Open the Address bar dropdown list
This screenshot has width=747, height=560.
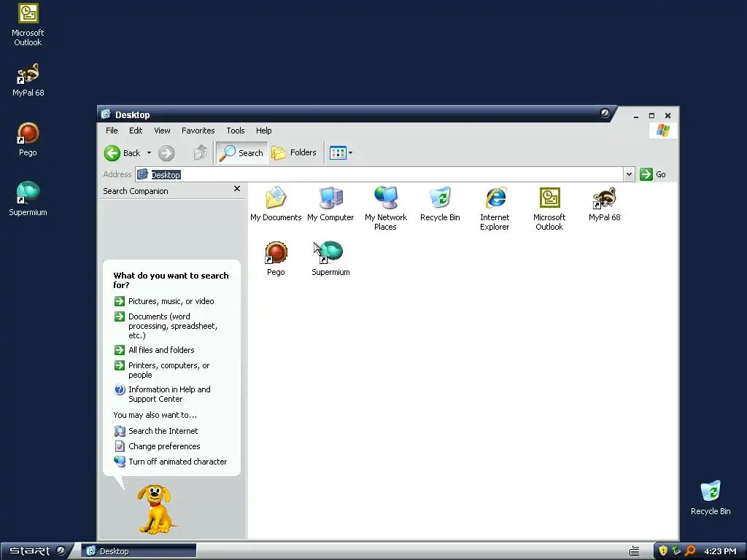click(x=629, y=174)
